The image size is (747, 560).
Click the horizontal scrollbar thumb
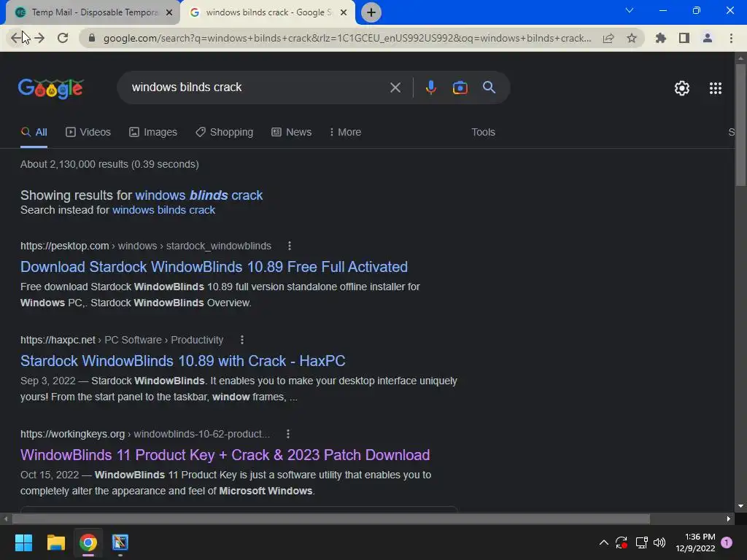(330, 518)
